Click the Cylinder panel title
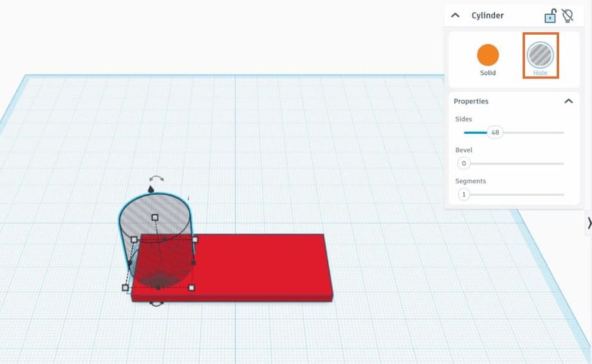The height and width of the screenshot is (364, 592). pos(487,15)
